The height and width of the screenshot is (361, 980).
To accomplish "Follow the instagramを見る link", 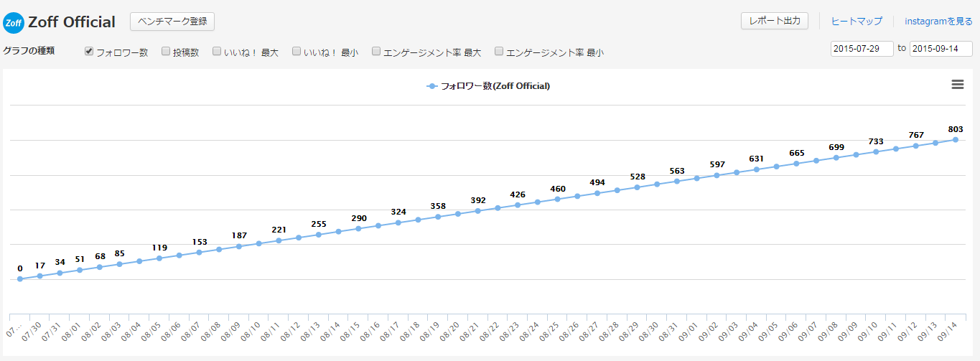I will pos(938,22).
